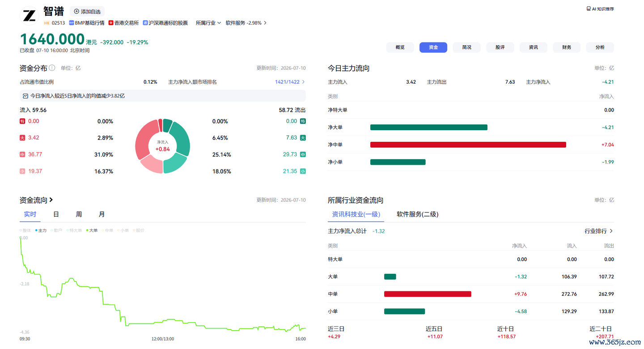644x349 pixels.
Task: Expand the 资金流向 section arrow
Action: point(51,200)
